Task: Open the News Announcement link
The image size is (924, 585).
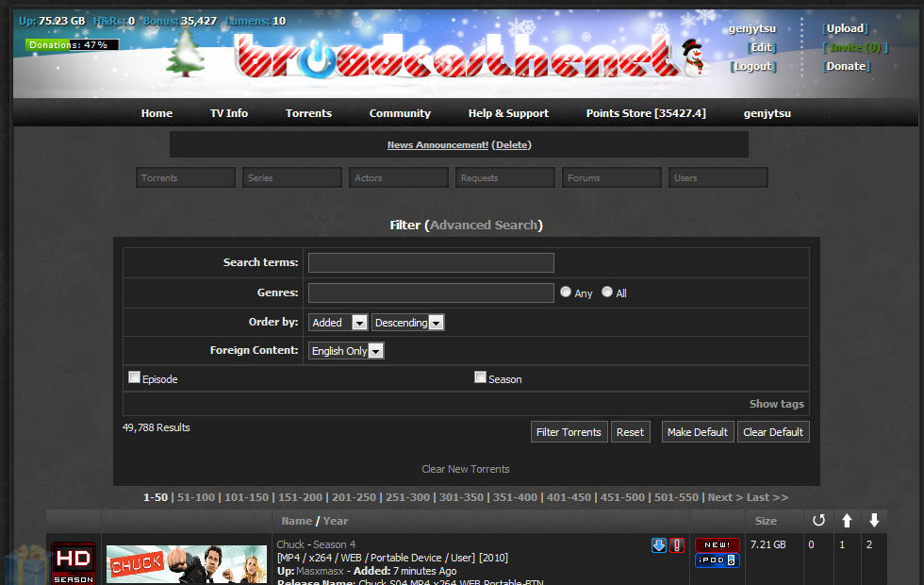Action: click(x=437, y=145)
